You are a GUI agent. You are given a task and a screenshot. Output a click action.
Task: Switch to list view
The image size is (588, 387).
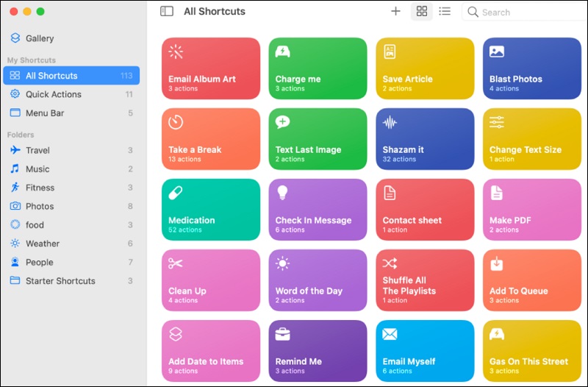(445, 11)
